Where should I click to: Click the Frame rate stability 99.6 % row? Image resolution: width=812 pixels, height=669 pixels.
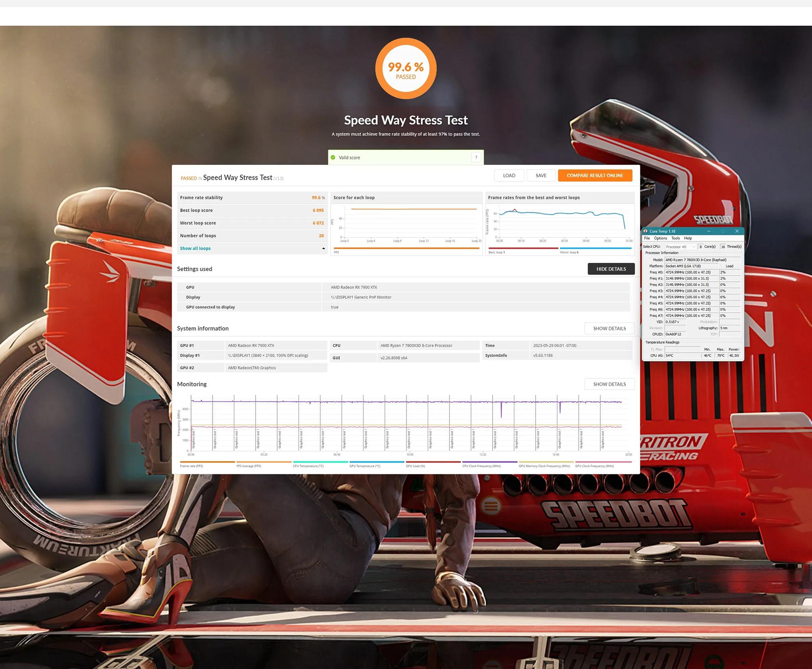[252, 197]
